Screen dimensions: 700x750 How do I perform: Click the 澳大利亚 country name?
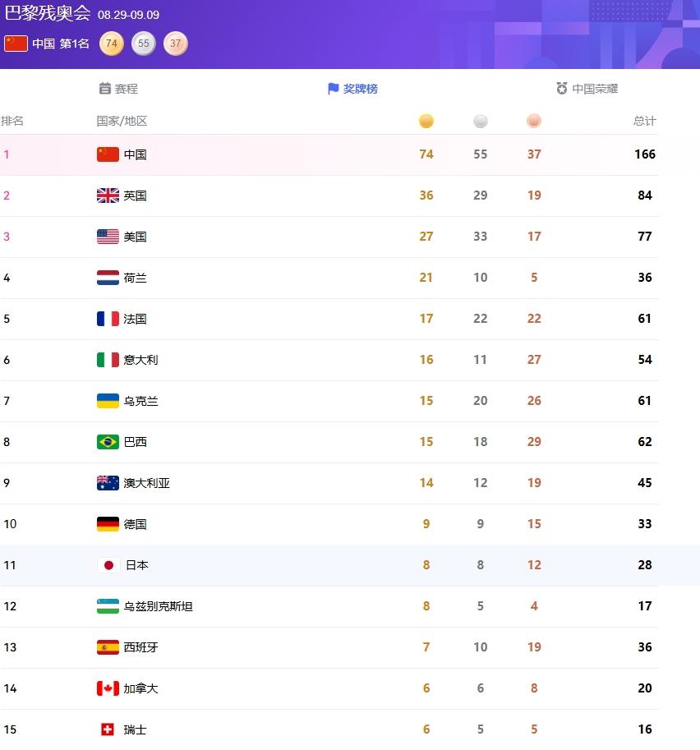[146, 483]
